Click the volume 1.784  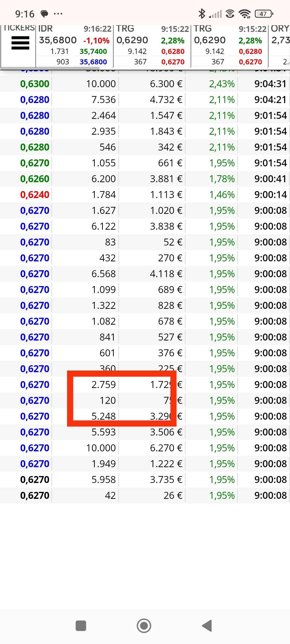click(x=104, y=195)
